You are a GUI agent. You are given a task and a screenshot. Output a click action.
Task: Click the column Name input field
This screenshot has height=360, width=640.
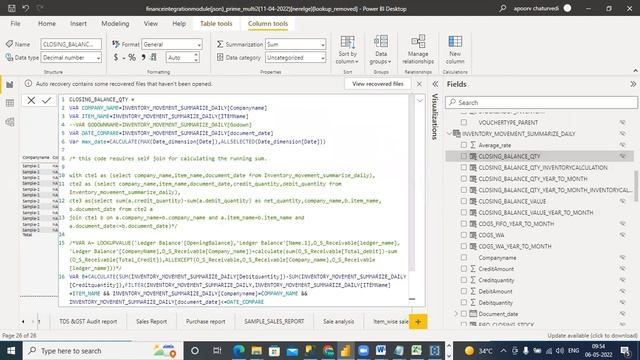point(71,44)
